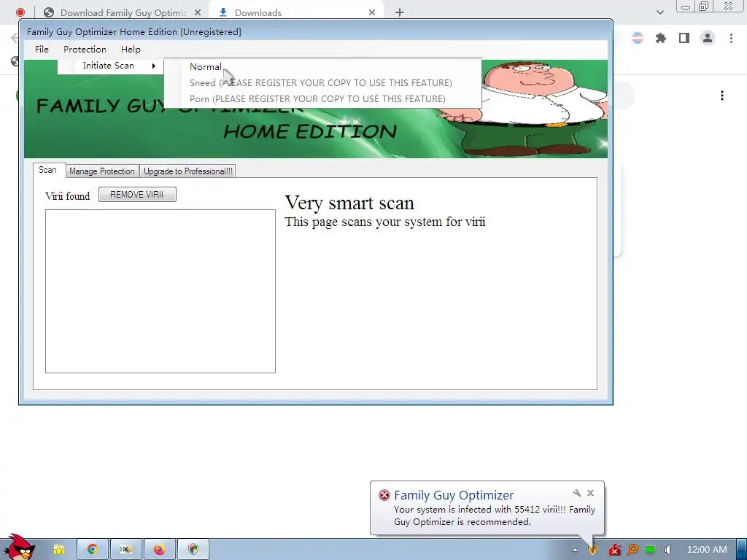This screenshot has width=747, height=560.
Task: Open volume speaker tray icon
Action: click(667, 550)
